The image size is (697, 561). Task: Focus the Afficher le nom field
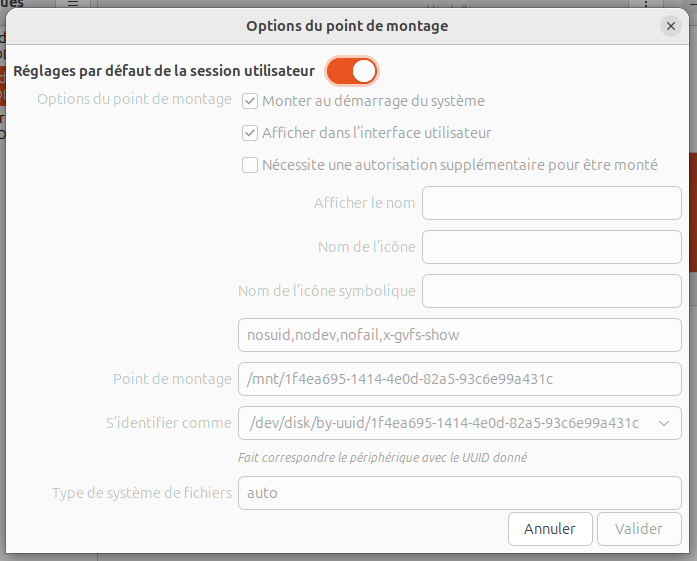pyautogui.click(x=551, y=203)
